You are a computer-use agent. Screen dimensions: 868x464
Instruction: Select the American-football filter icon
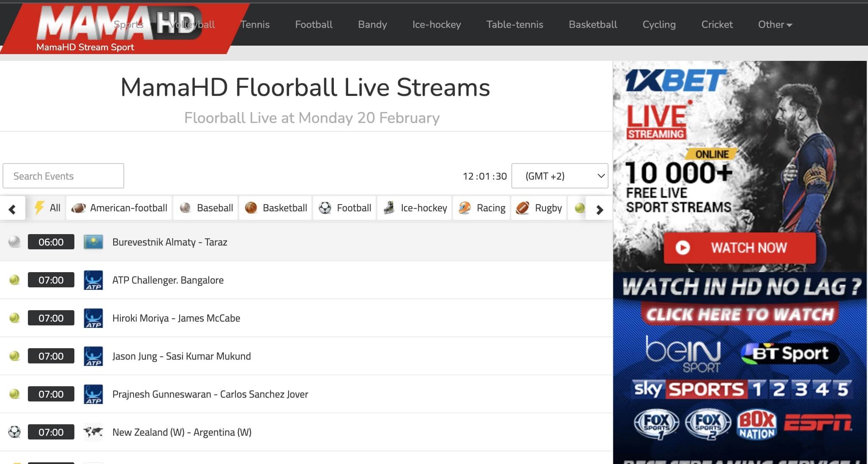click(x=79, y=208)
